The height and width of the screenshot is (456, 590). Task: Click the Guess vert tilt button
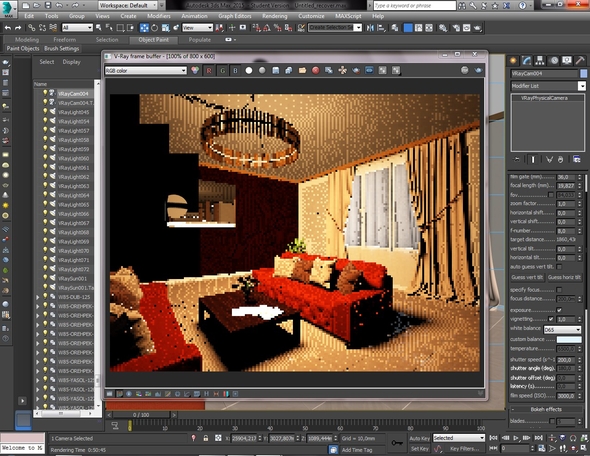[527, 277]
